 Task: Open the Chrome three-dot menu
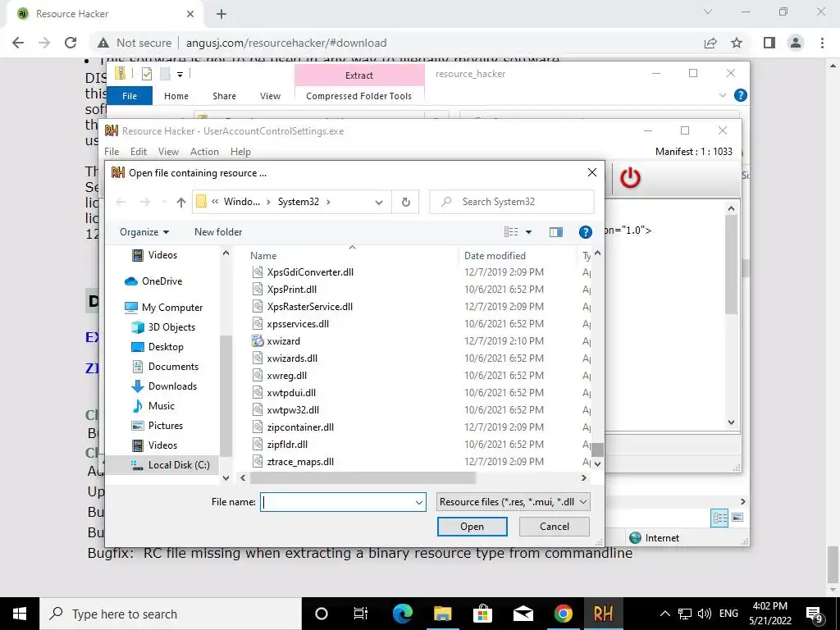[822, 43]
